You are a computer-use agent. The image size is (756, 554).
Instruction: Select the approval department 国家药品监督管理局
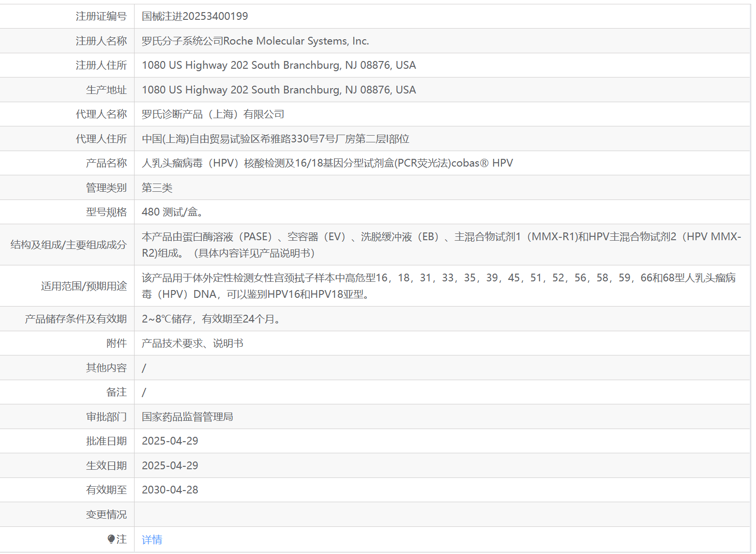tap(187, 417)
